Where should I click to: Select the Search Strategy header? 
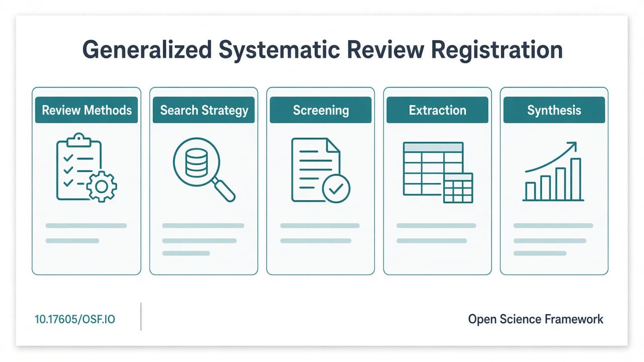click(x=204, y=110)
